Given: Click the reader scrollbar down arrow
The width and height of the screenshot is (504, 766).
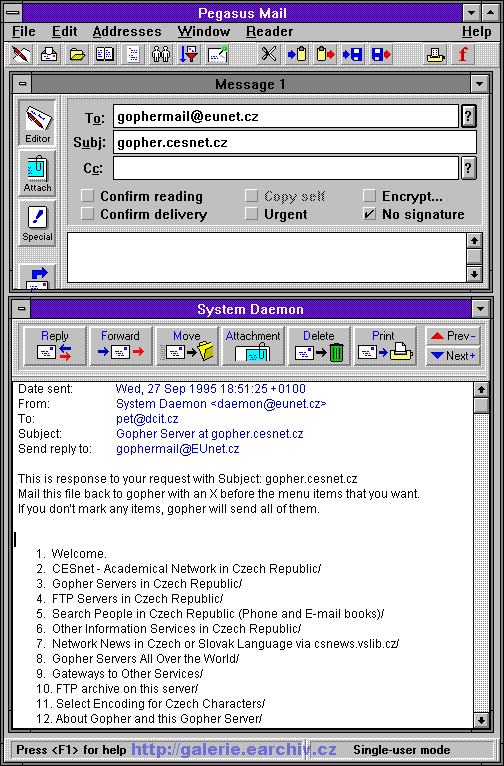Looking at the screenshot, I should coord(482,720).
